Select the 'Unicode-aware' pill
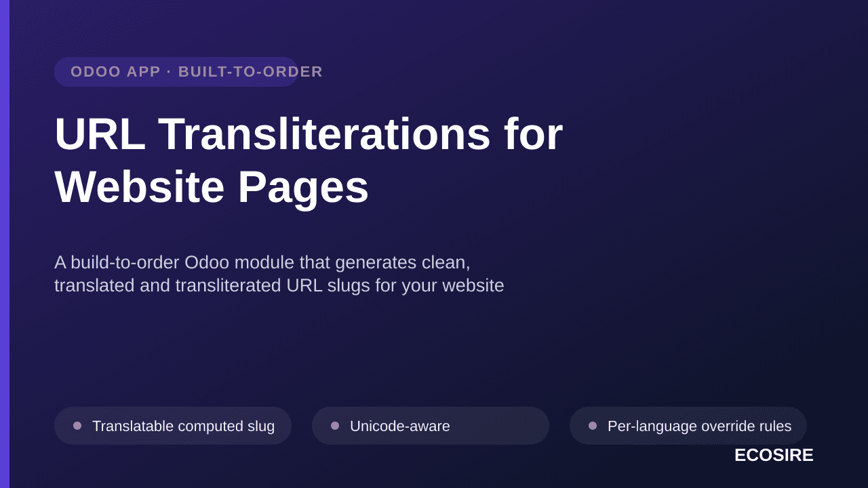The width and height of the screenshot is (868, 488). coord(431,426)
